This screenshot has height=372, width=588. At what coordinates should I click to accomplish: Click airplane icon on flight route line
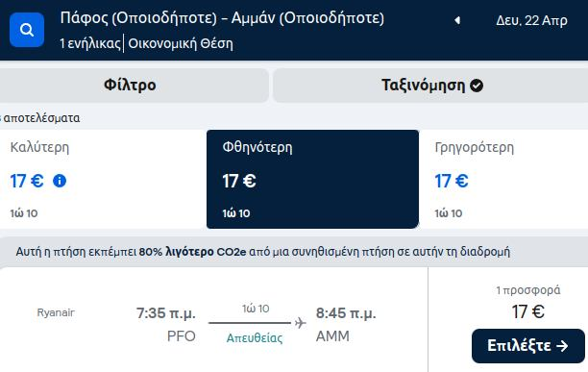(300, 323)
